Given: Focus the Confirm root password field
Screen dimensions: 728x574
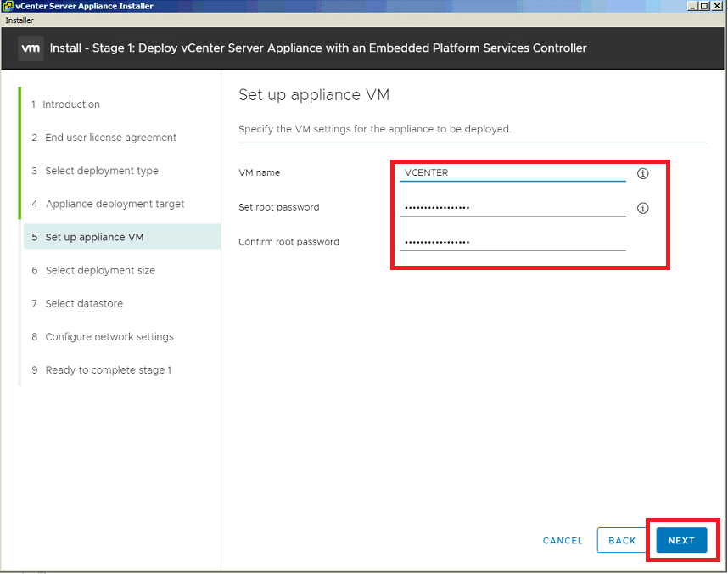Looking at the screenshot, I should click(x=512, y=243).
